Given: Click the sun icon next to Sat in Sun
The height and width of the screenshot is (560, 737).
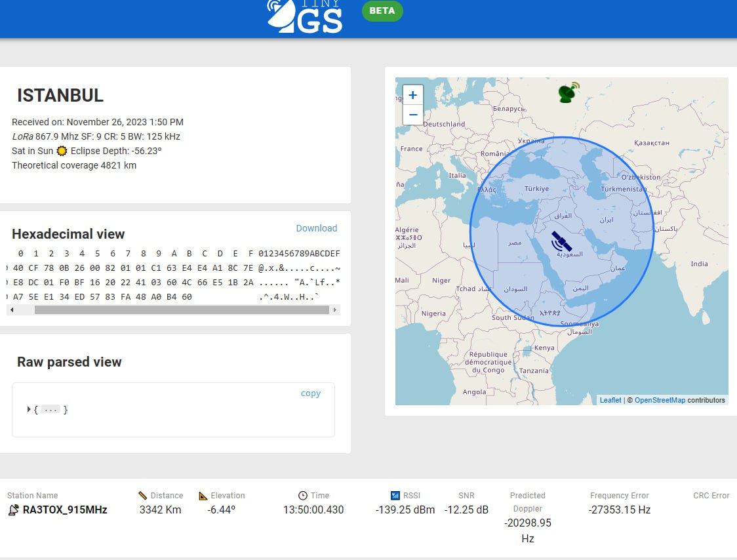Looking at the screenshot, I should [x=62, y=151].
